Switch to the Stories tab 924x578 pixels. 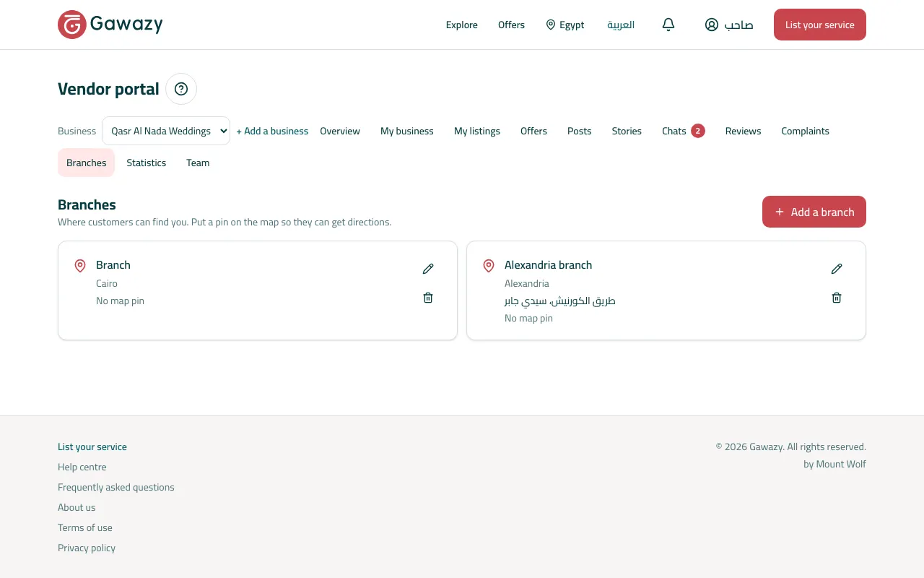[x=627, y=131]
